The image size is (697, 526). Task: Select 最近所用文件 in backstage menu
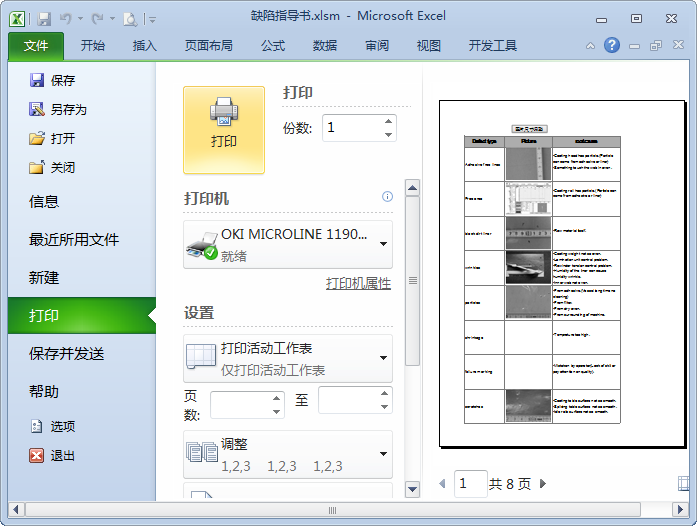tap(74, 239)
